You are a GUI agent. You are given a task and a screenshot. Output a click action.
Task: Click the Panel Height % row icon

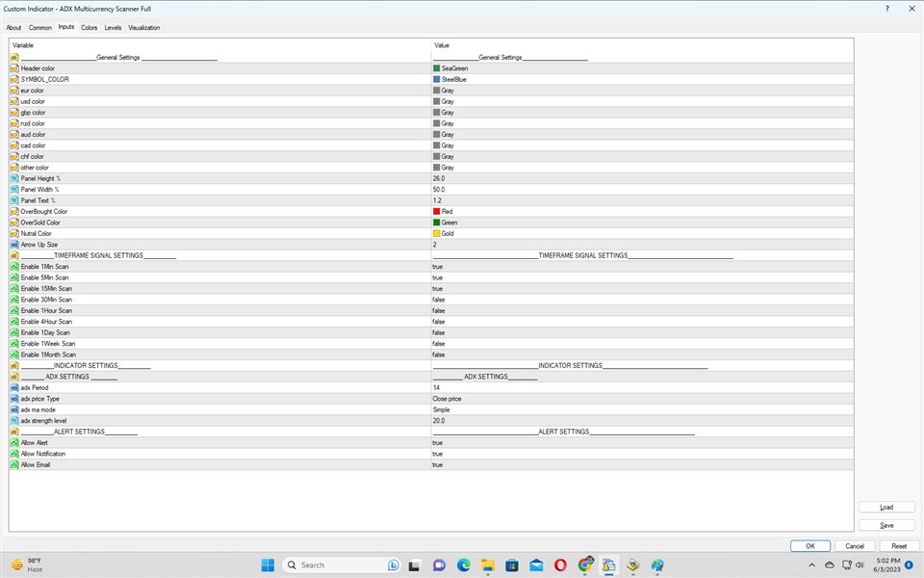[x=14, y=178]
